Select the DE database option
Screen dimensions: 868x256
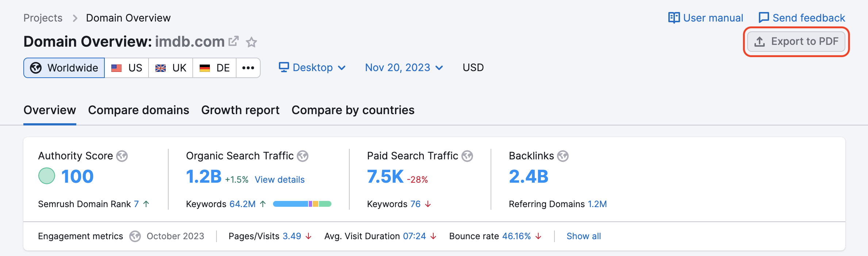pos(214,68)
